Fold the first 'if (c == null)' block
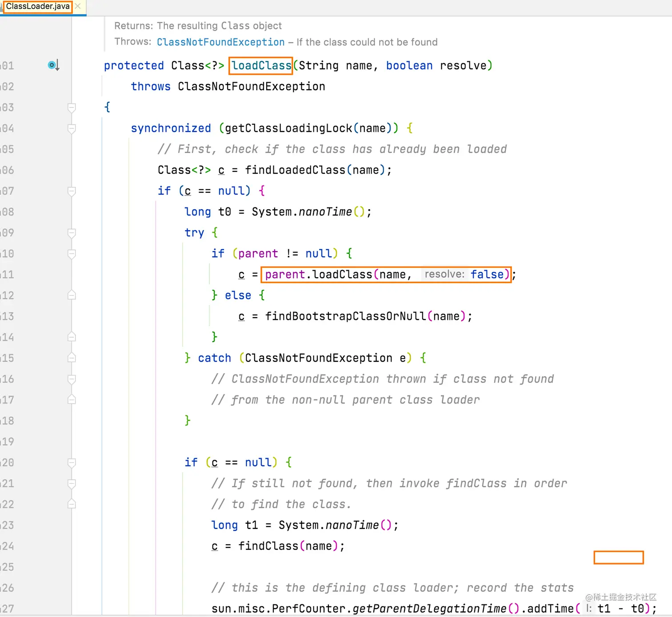 (72, 191)
